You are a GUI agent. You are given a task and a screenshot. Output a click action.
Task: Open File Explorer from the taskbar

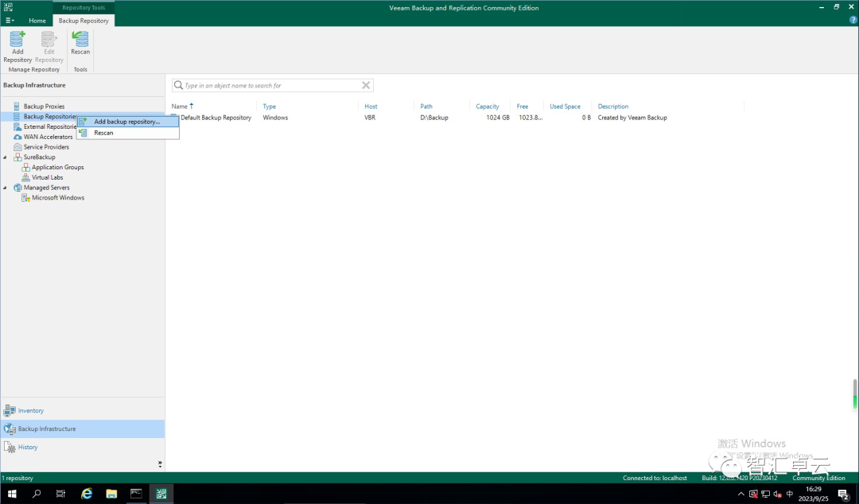(x=111, y=494)
